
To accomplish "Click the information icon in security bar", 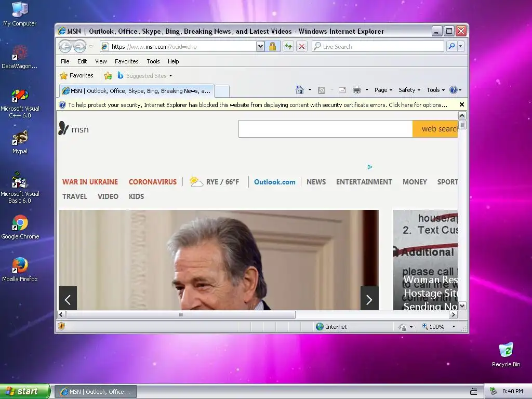I will (x=62, y=105).
